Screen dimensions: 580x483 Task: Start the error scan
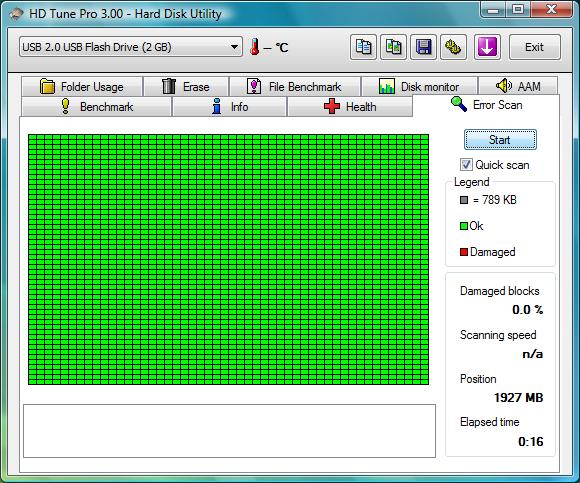tap(500, 140)
